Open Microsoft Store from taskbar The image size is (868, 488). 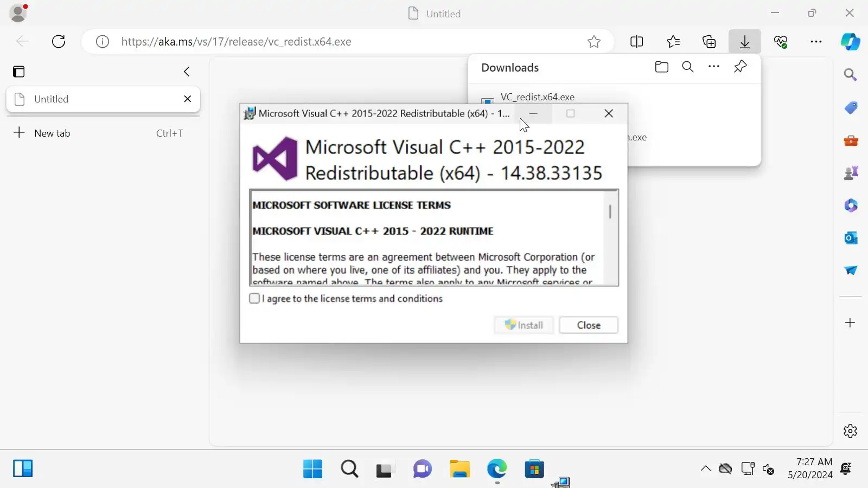coord(534,469)
